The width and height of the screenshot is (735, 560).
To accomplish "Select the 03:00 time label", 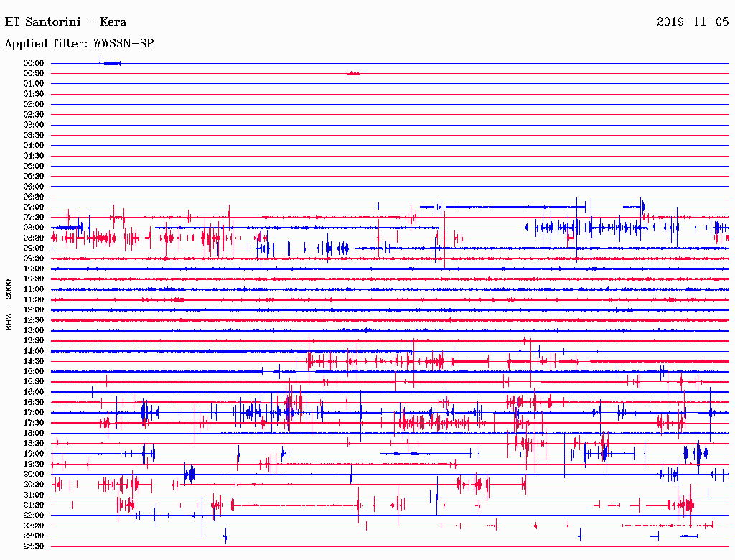I will click(x=33, y=125).
